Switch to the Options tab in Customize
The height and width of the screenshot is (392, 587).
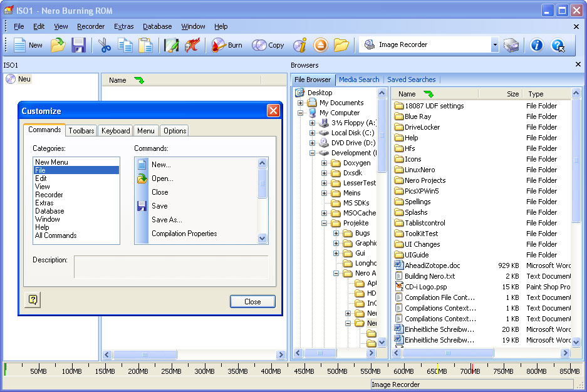(175, 130)
